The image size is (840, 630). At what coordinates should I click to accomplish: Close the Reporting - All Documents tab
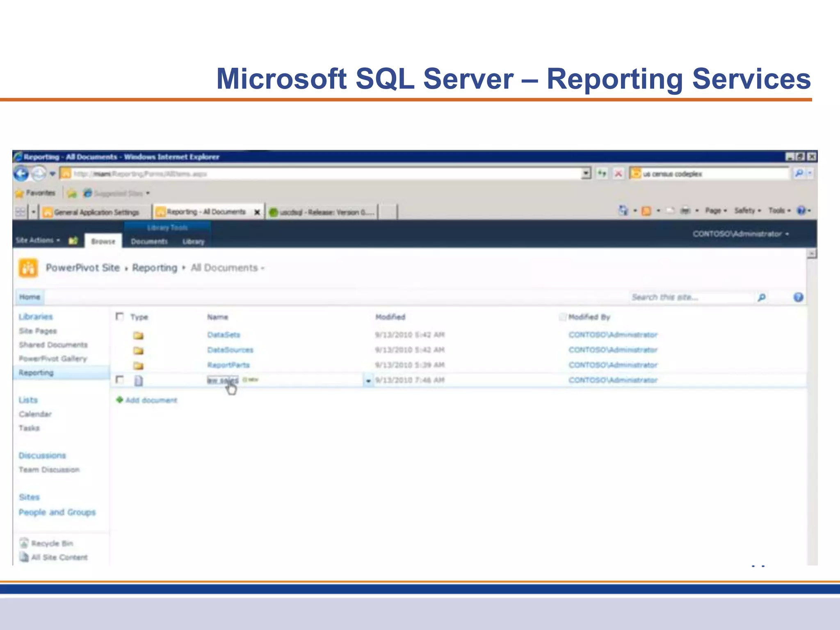pos(257,212)
